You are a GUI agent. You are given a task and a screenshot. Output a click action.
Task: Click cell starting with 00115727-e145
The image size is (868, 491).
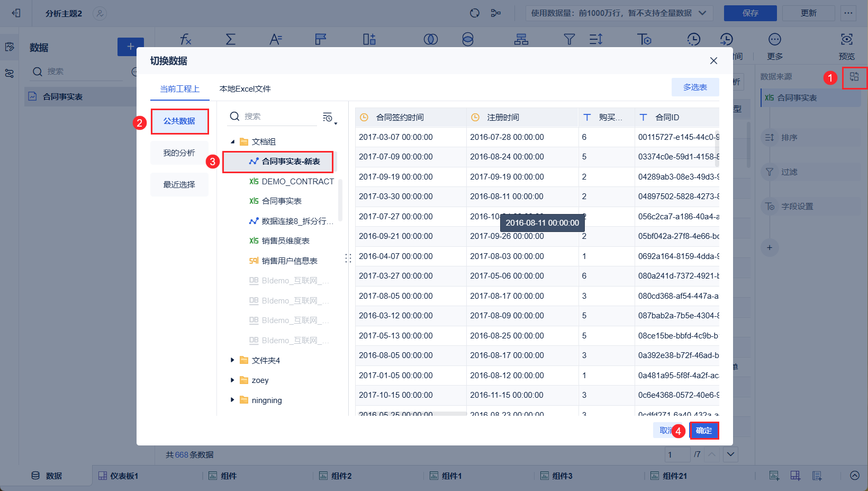[x=679, y=137]
